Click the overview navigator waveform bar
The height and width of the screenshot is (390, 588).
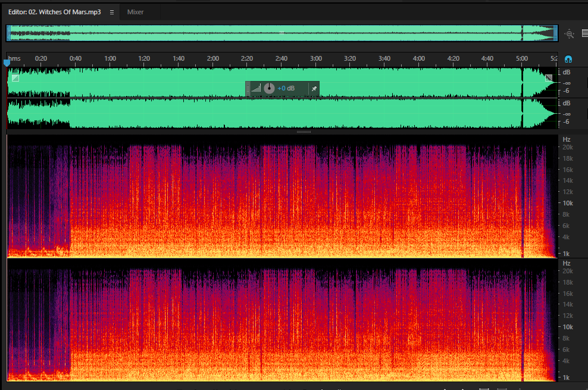click(282, 33)
